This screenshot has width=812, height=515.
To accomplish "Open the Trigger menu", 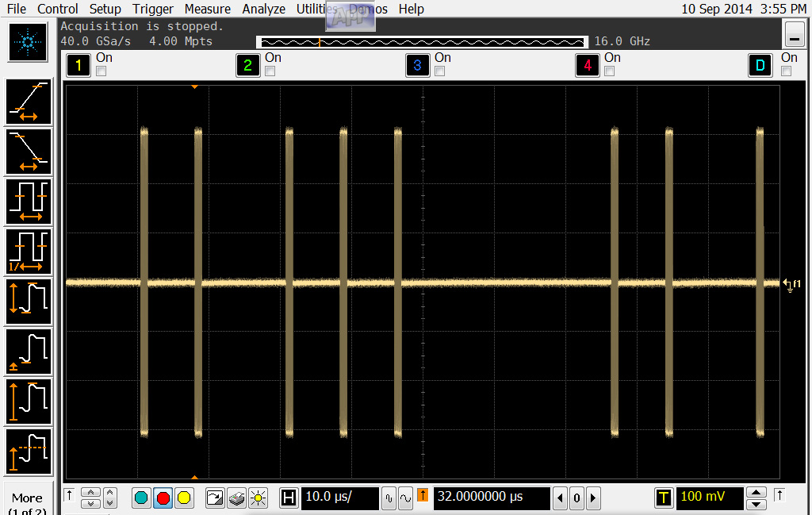I will [153, 9].
